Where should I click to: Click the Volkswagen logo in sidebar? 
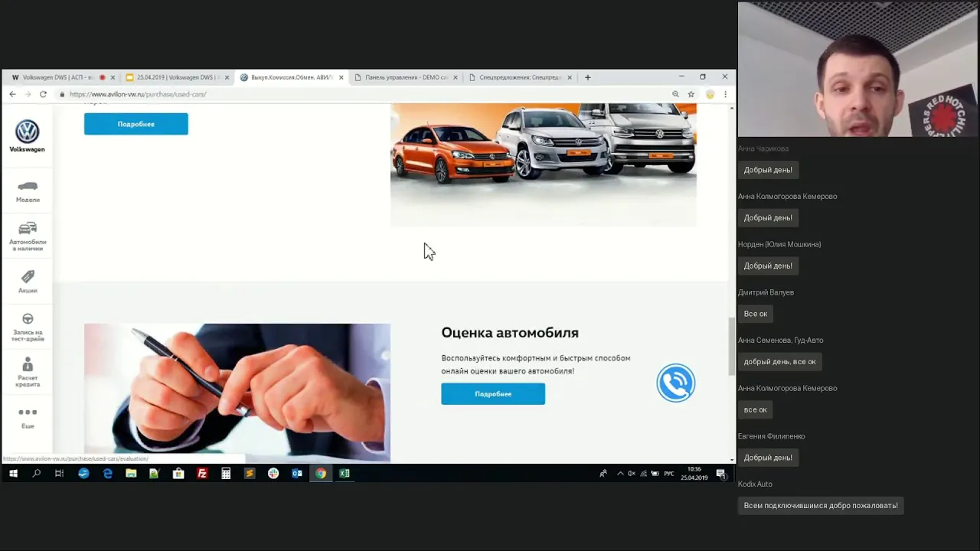pos(27,132)
